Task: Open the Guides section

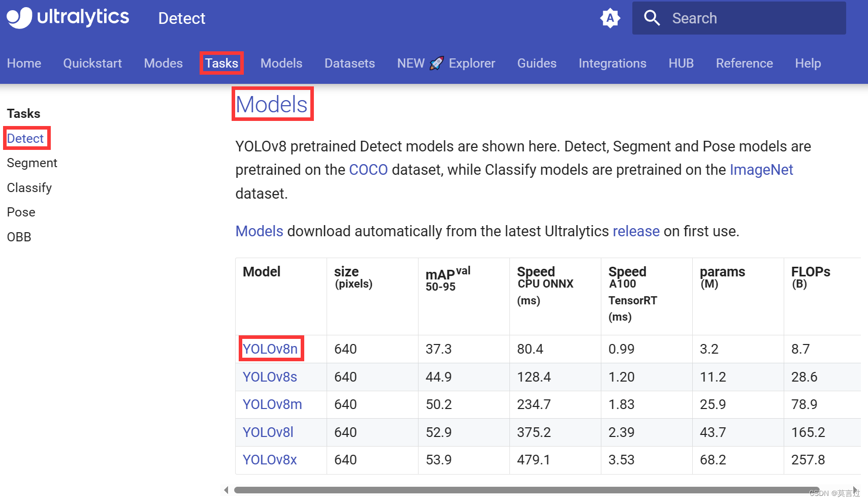Action: [x=537, y=63]
